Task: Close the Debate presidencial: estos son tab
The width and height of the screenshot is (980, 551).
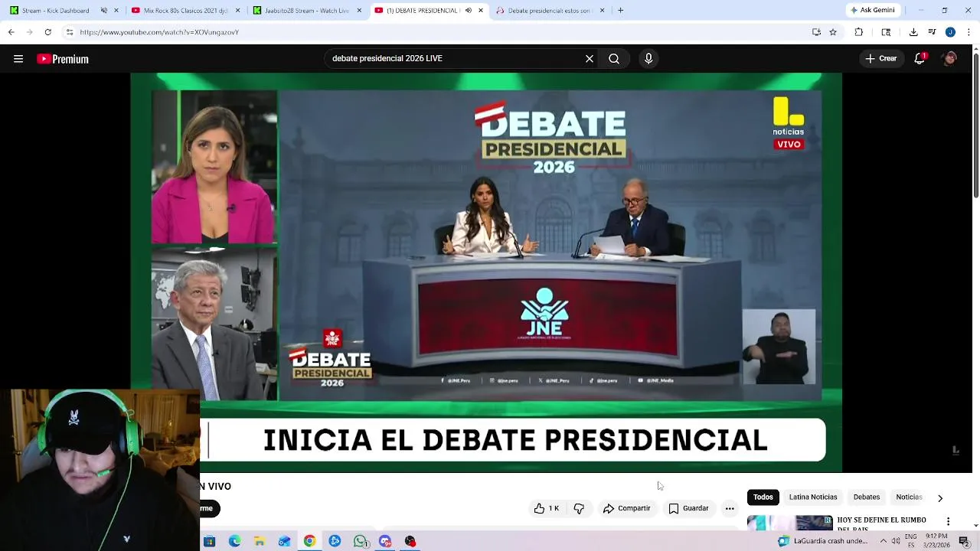Action: point(602,11)
